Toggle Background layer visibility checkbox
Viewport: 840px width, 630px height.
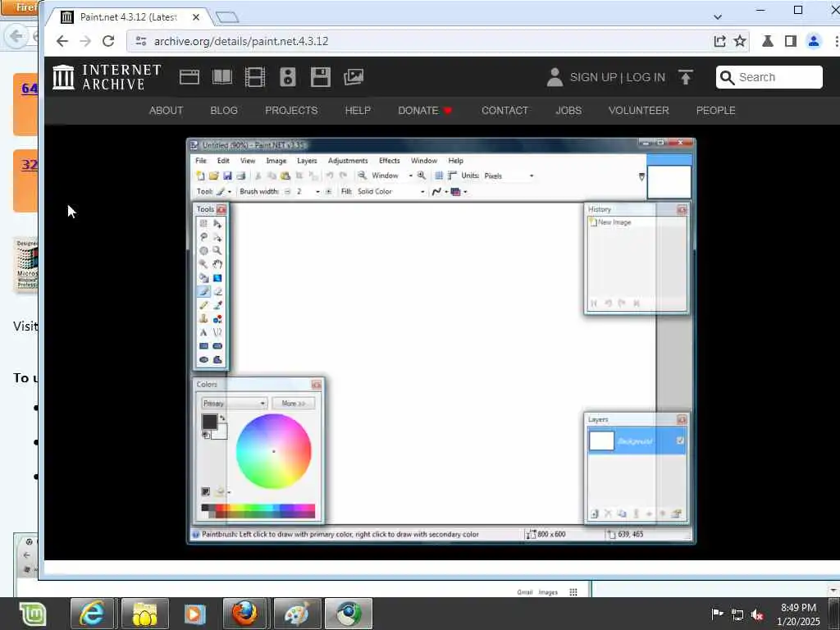680,441
